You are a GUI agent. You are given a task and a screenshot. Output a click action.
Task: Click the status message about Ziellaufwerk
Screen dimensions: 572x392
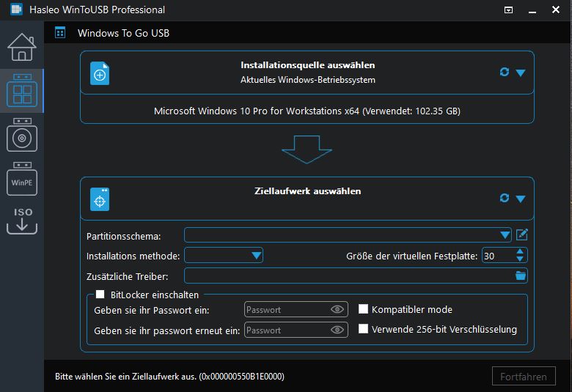(x=169, y=377)
